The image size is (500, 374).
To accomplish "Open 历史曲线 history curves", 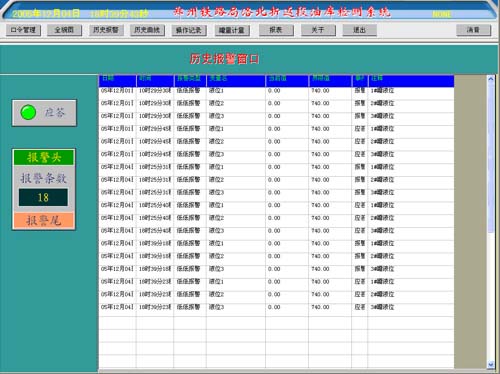I will 147,30.
